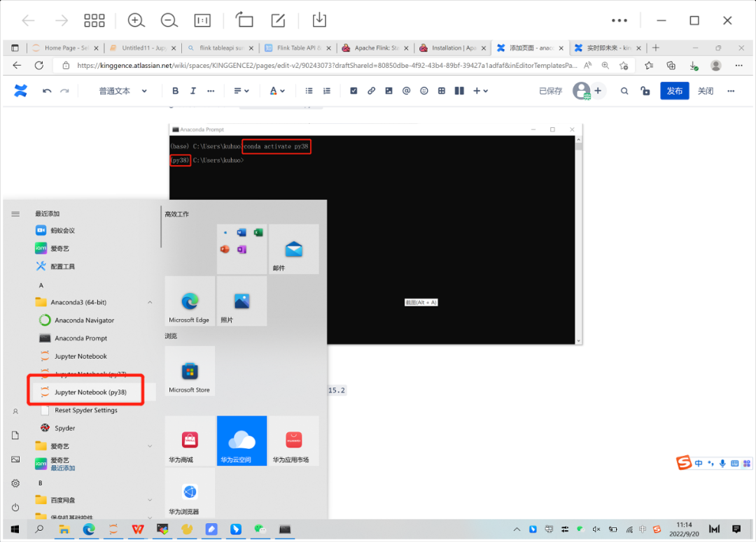Click the zoom in magnifier icon
This screenshot has width=756, height=542.
(x=136, y=20)
